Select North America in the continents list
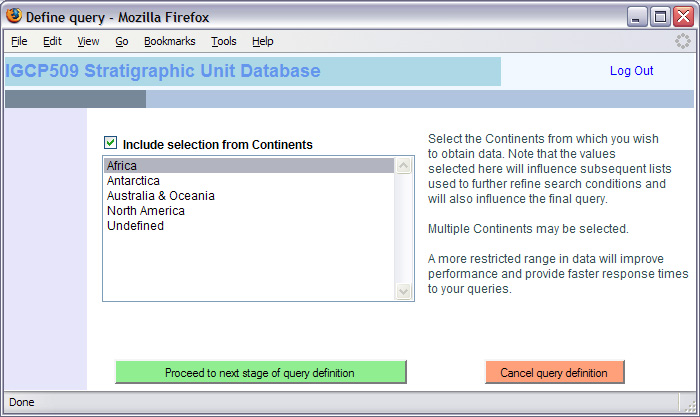The image size is (700, 417). 249,211
